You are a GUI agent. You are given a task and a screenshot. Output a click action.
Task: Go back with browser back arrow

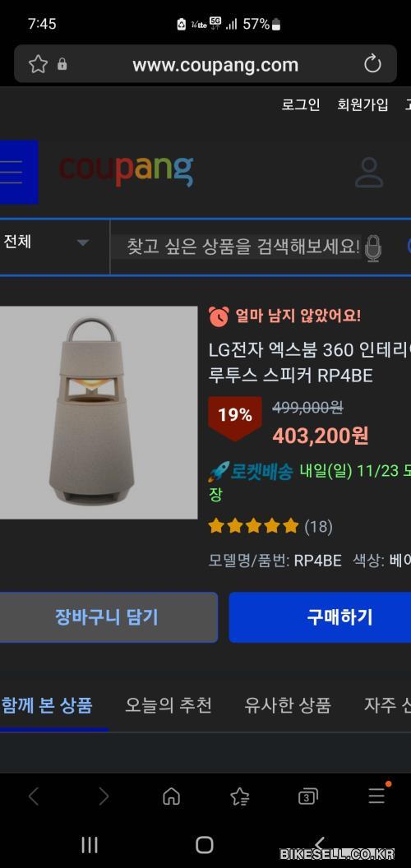click(x=34, y=796)
